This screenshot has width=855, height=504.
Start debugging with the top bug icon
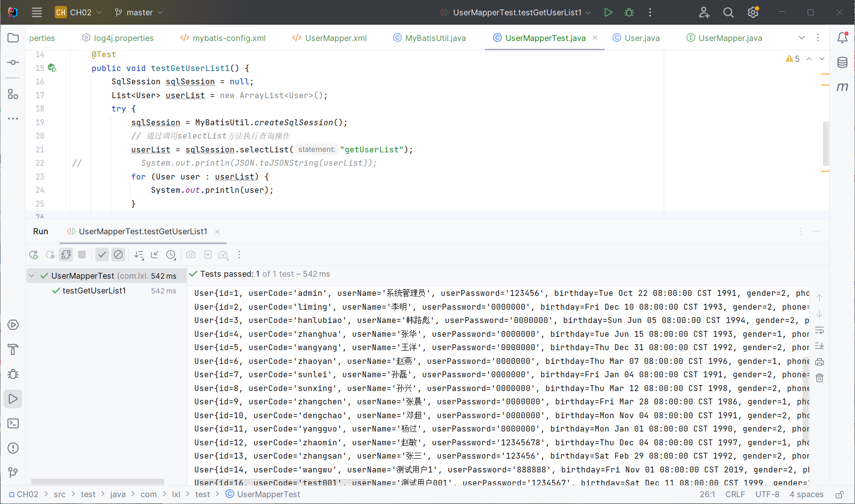pos(629,12)
